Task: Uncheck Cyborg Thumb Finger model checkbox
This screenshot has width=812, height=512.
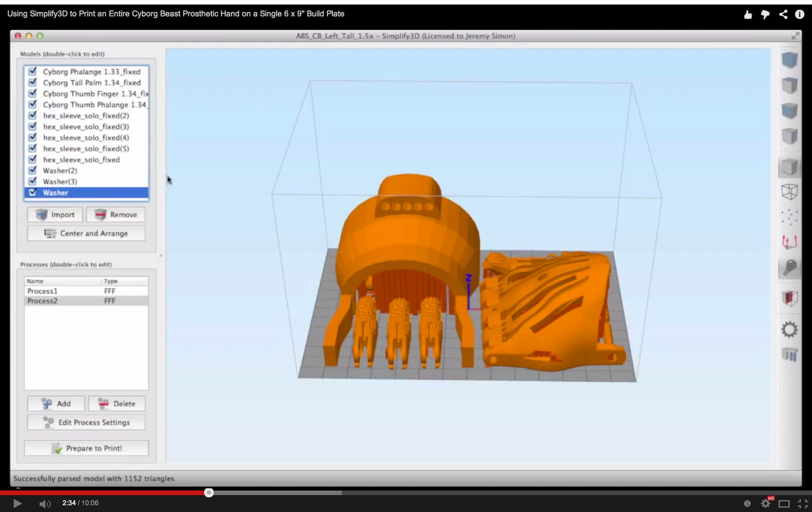Action: pyautogui.click(x=33, y=93)
